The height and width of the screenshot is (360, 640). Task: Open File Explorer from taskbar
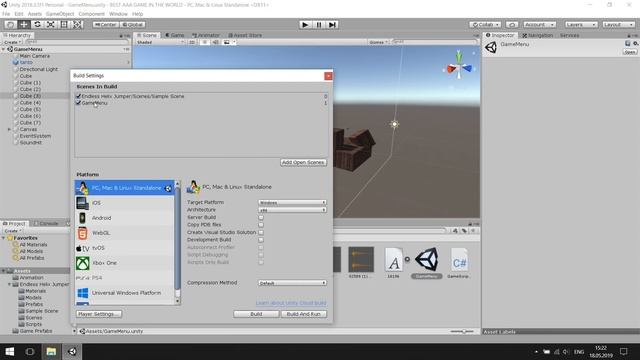[51, 351]
